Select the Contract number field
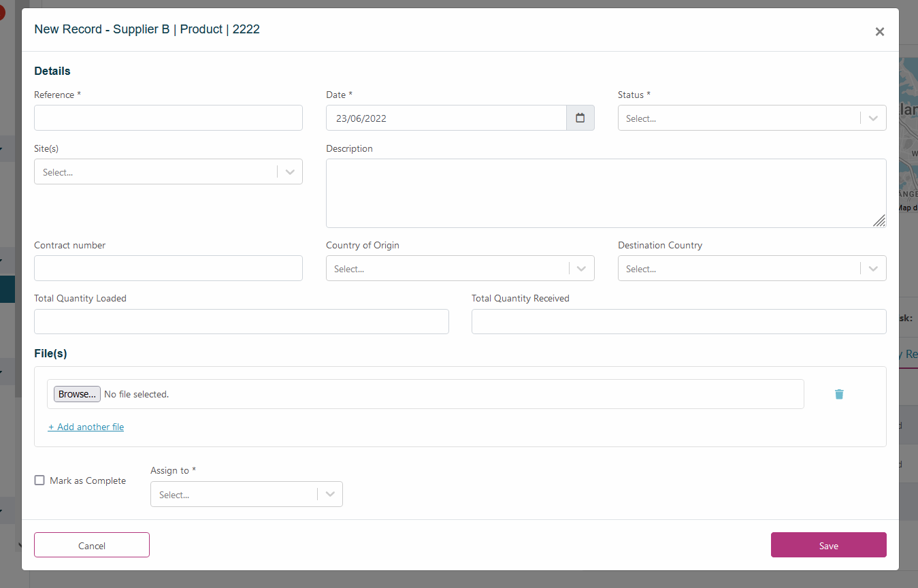 click(x=168, y=268)
